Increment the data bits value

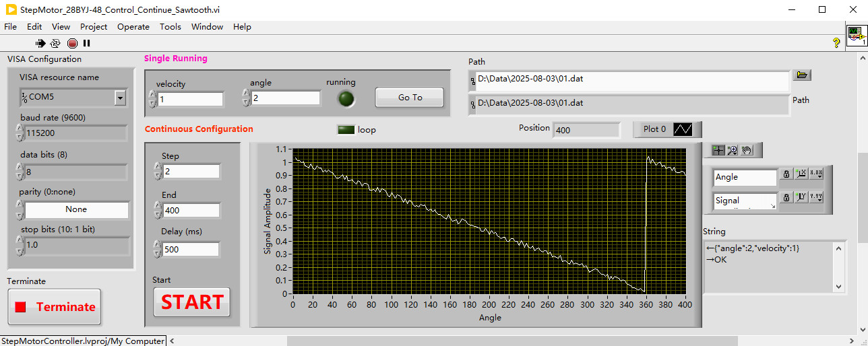coord(20,168)
